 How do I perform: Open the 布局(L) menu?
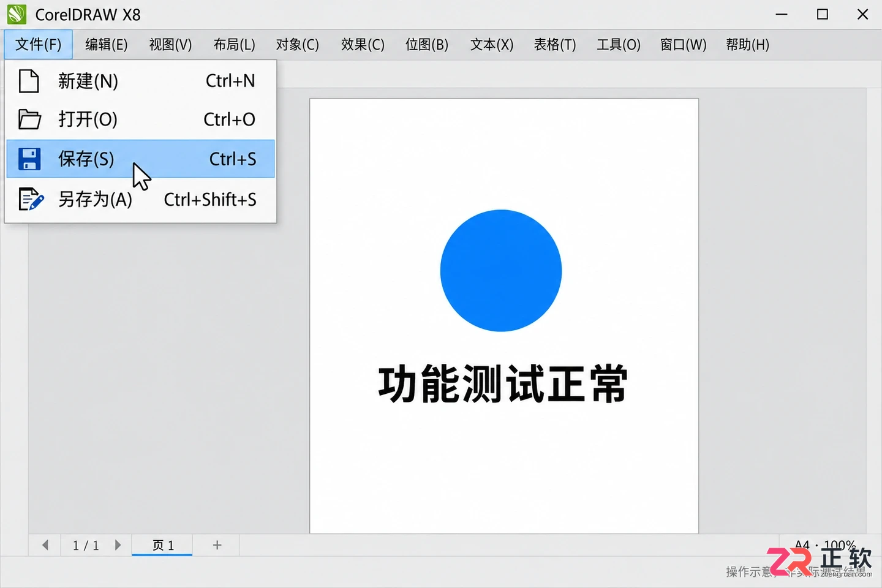234,45
